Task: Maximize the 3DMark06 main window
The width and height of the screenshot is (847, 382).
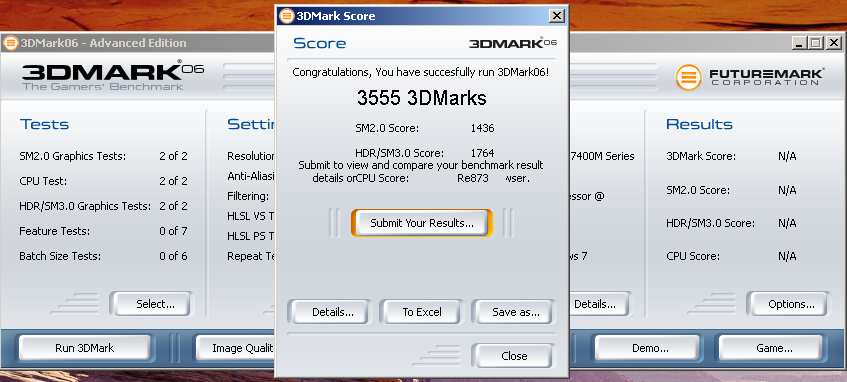Action: pos(816,43)
